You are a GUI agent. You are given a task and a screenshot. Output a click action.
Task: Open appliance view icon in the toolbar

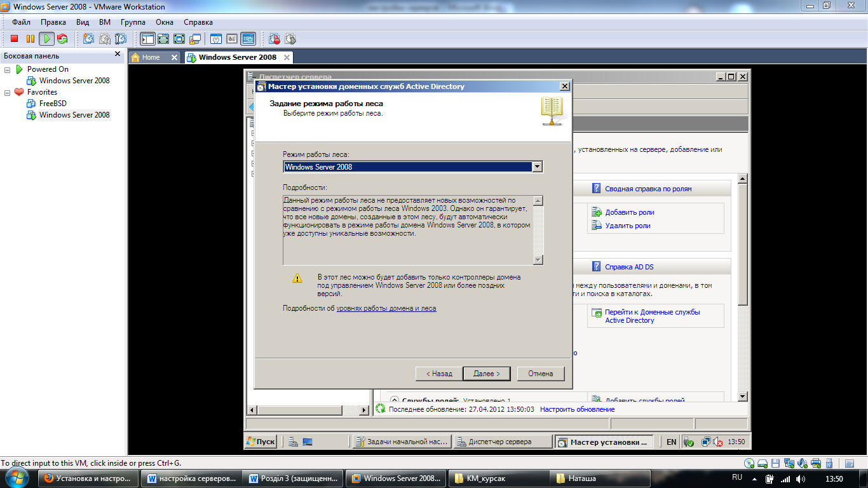click(x=232, y=39)
